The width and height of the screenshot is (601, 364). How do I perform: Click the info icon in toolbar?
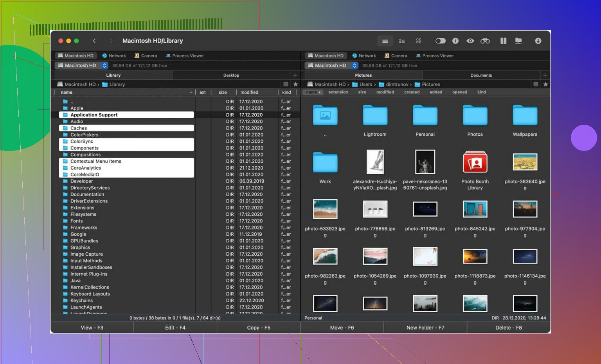point(455,41)
